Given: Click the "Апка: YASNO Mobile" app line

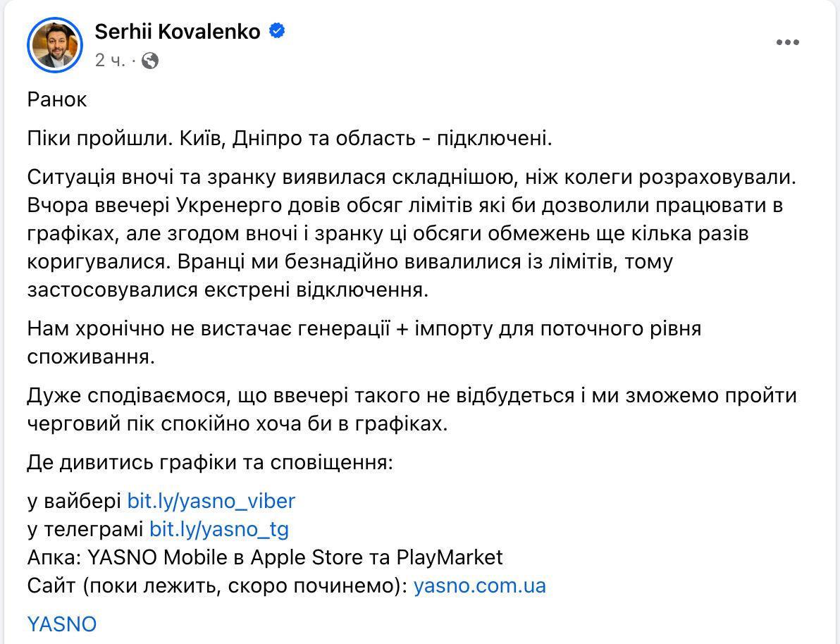Looking at the screenshot, I should click(265, 557).
